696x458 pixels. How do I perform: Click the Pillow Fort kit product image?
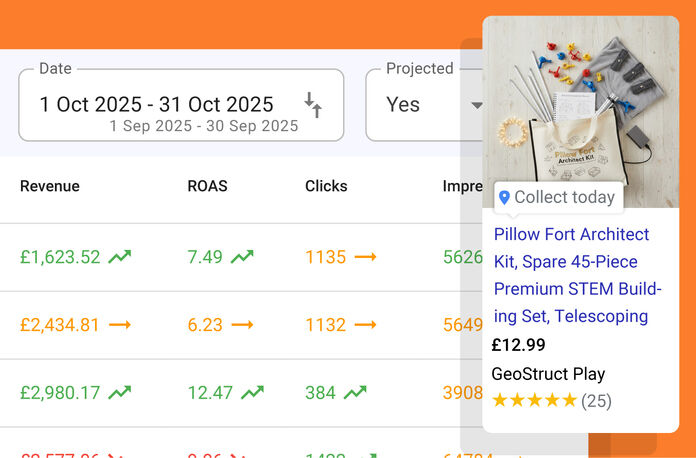pos(580,100)
